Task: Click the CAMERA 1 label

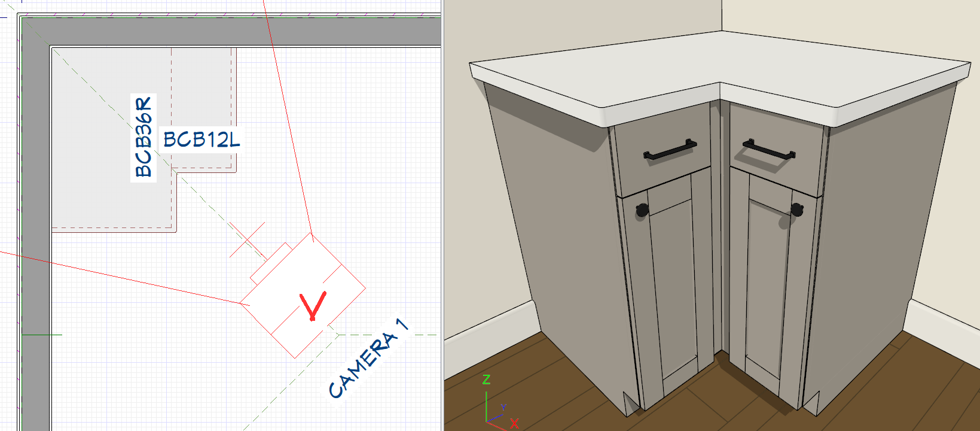Action: [368, 359]
